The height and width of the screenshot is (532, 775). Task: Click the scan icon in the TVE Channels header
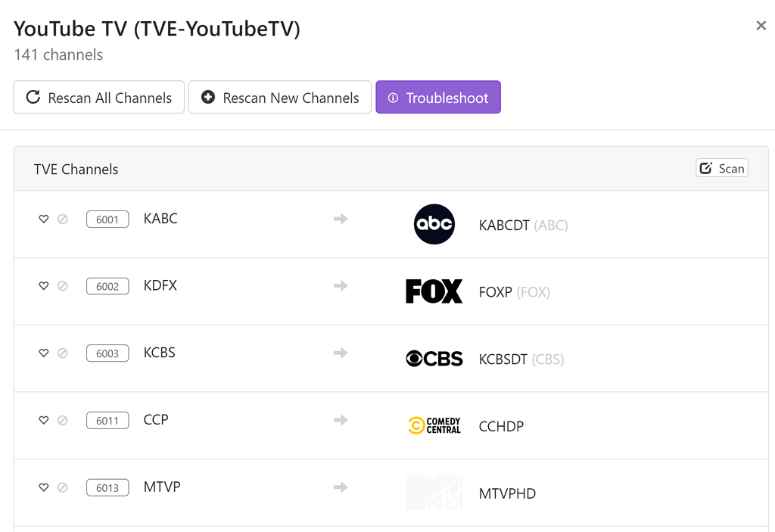tap(707, 167)
